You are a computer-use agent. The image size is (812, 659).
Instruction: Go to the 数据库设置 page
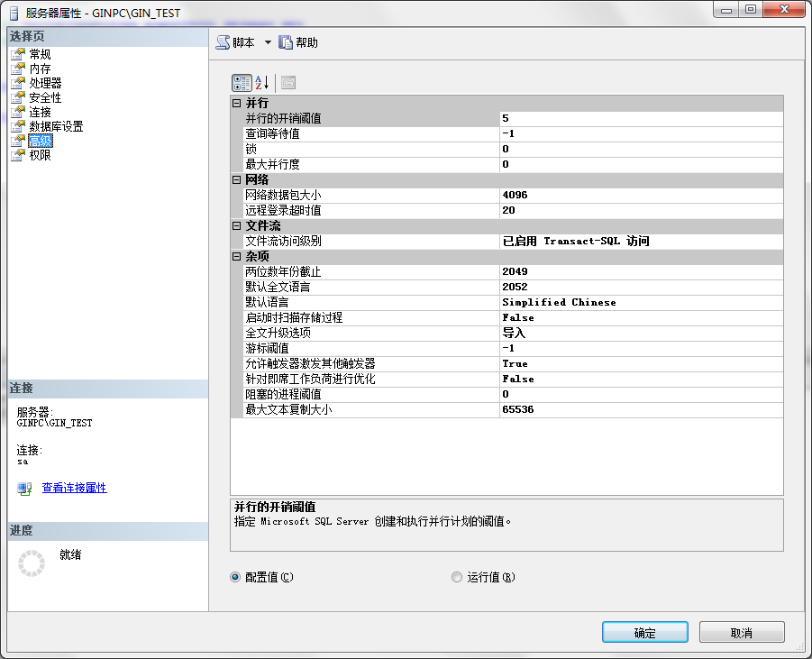[x=56, y=126]
